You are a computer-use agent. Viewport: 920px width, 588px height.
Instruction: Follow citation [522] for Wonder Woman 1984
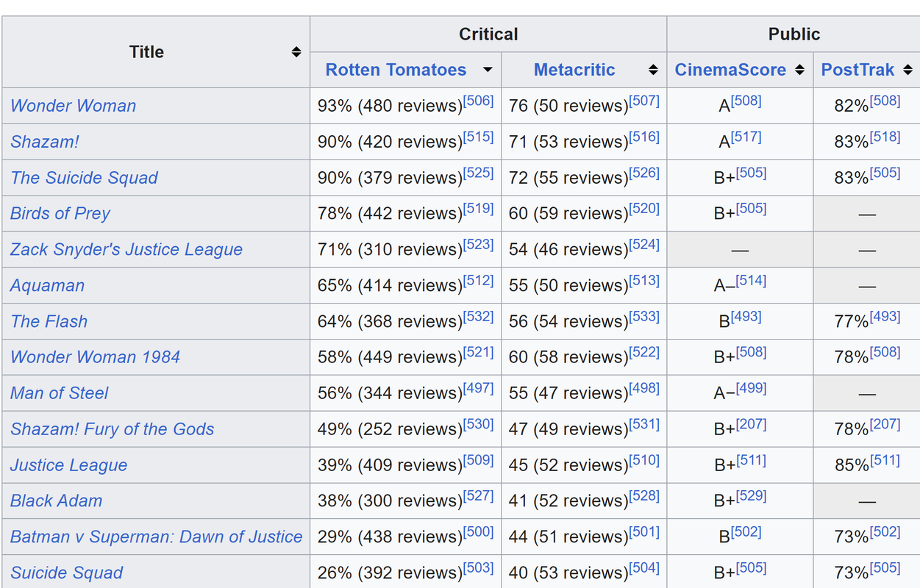(644, 353)
